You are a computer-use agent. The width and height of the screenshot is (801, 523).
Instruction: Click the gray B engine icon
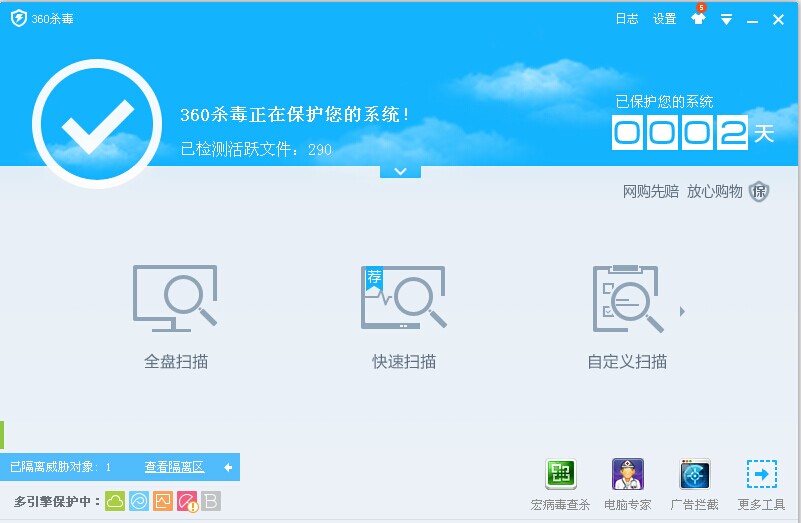tap(211, 502)
